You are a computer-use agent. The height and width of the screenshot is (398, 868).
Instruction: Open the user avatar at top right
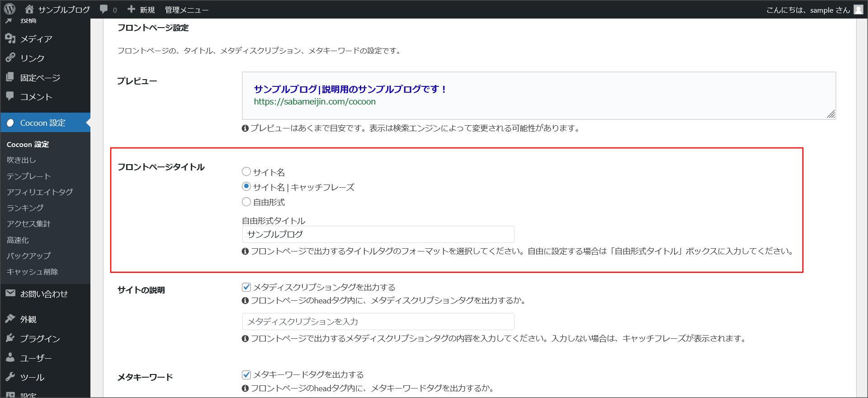click(859, 9)
